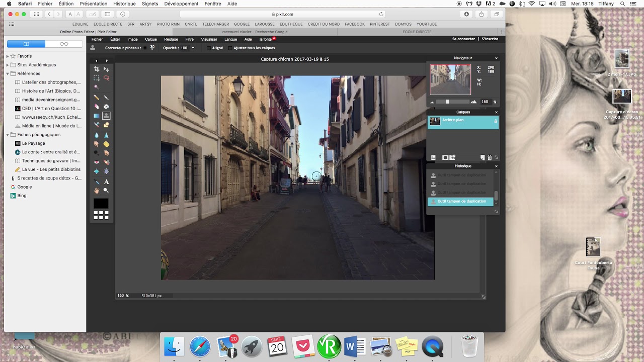This screenshot has width=644, height=362.
Task: Open the FACEBOOK favorites link
Action: 355,24
